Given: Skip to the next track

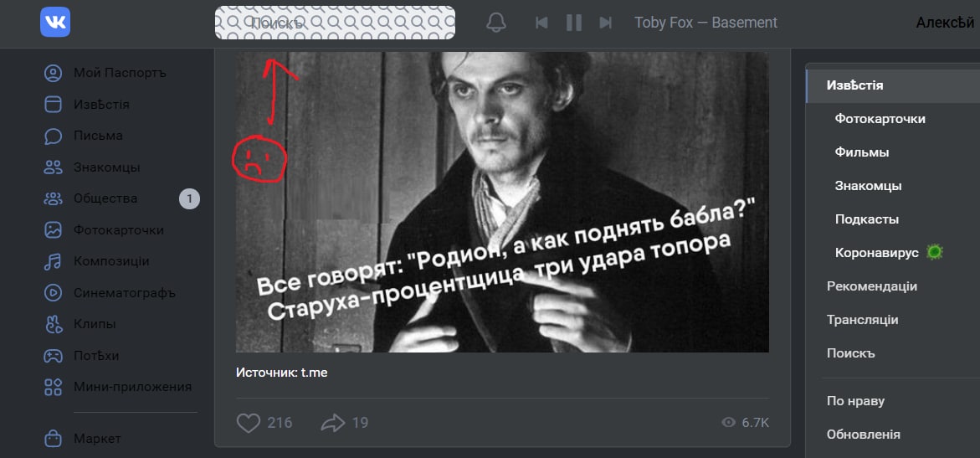Looking at the screenshot, I should tap(605, 23).
